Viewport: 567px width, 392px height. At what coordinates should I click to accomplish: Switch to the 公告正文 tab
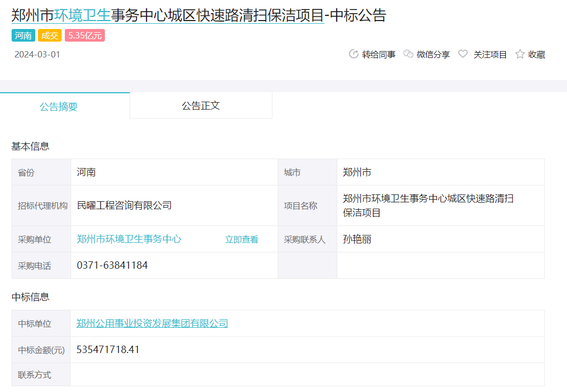click(201, 105)
